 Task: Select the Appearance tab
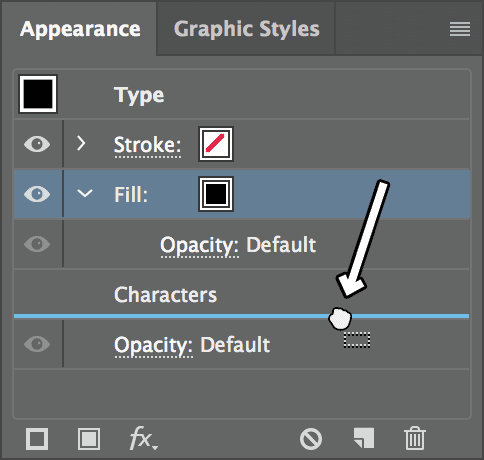coord(80,30)
